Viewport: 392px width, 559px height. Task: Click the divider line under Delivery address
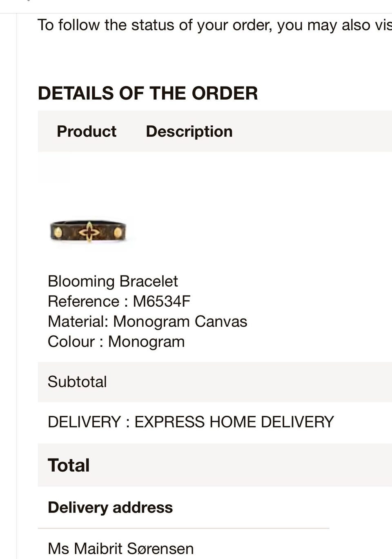pos(184,528)
